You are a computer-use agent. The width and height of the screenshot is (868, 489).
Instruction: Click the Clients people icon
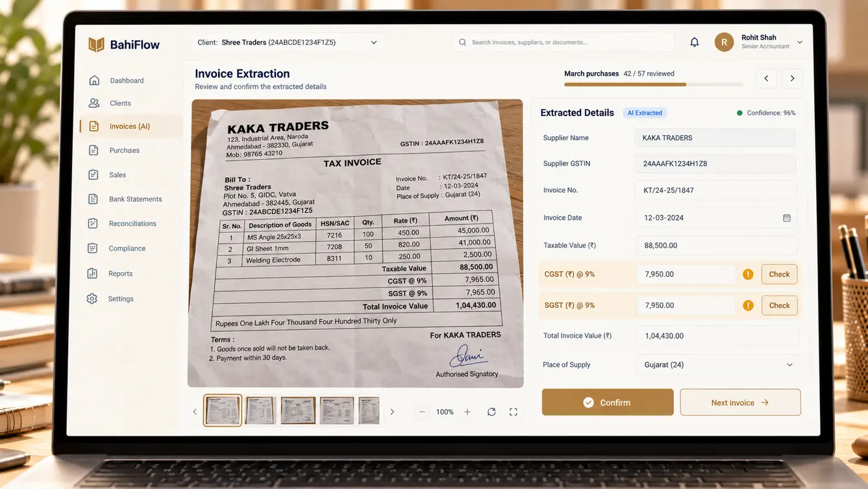click(94, 103)
